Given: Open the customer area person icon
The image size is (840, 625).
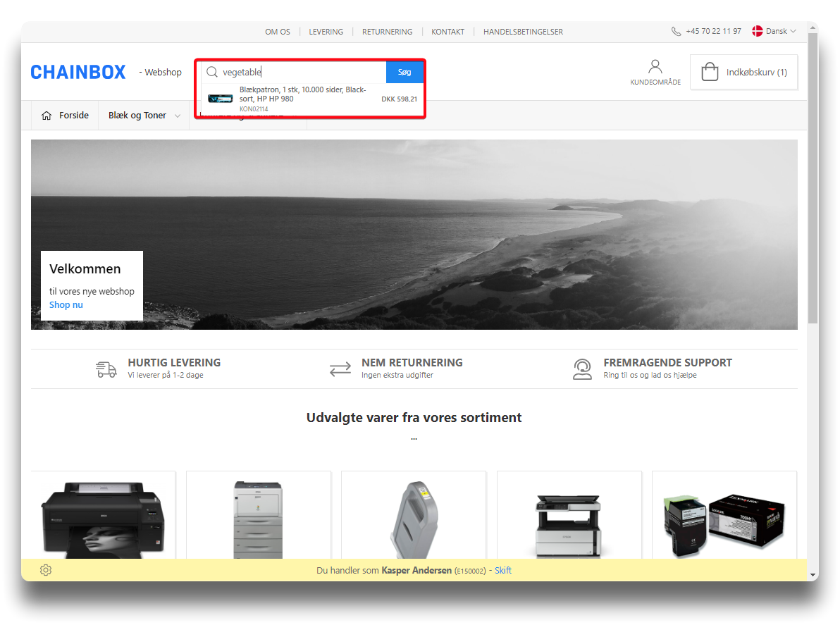Looking at the screenshot, I should (x=655, y=67).
